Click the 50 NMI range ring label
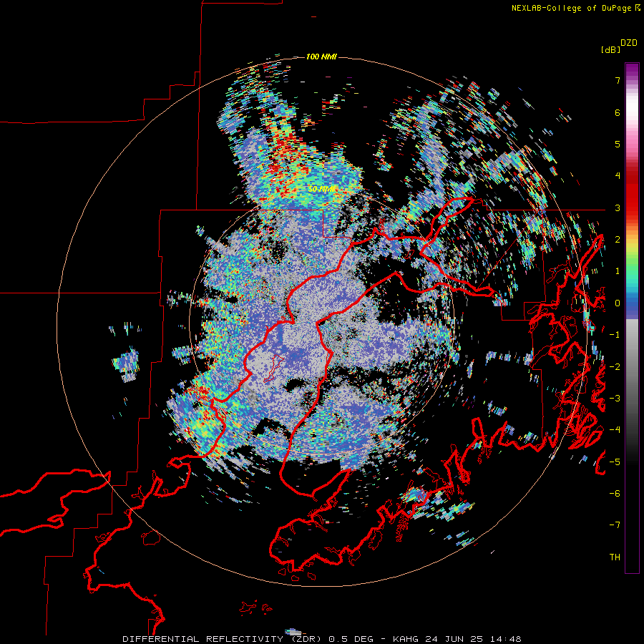 [x=323, y=189]
